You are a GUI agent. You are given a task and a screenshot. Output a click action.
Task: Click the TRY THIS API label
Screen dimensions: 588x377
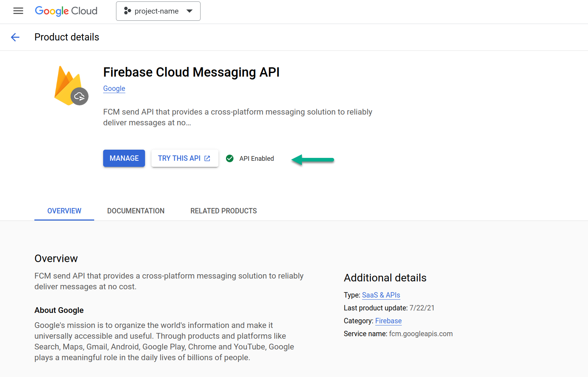coord(179,158)
